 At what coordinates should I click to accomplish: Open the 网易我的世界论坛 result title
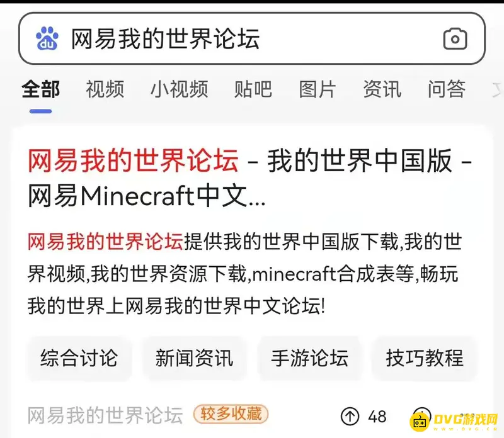(249, 177)
